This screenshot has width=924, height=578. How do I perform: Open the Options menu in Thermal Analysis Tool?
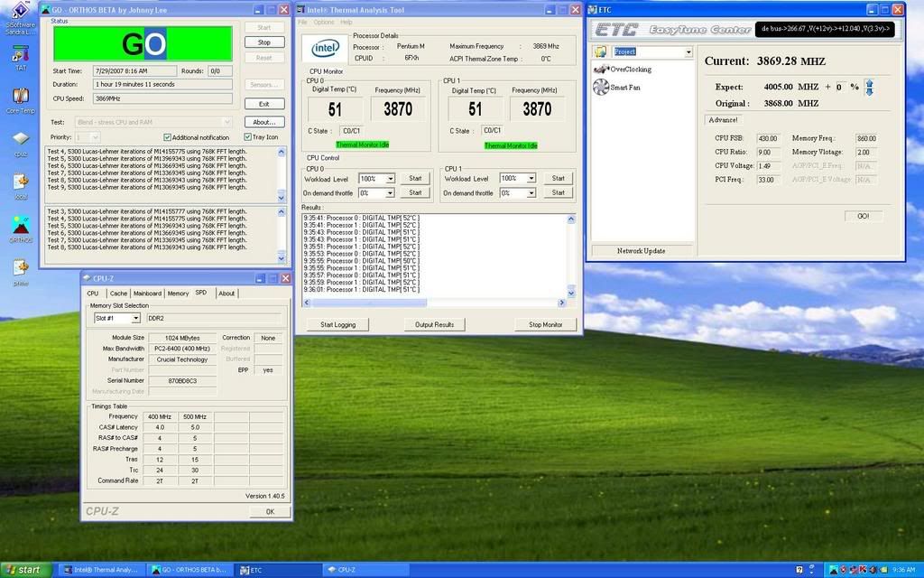tap(324, 23)
